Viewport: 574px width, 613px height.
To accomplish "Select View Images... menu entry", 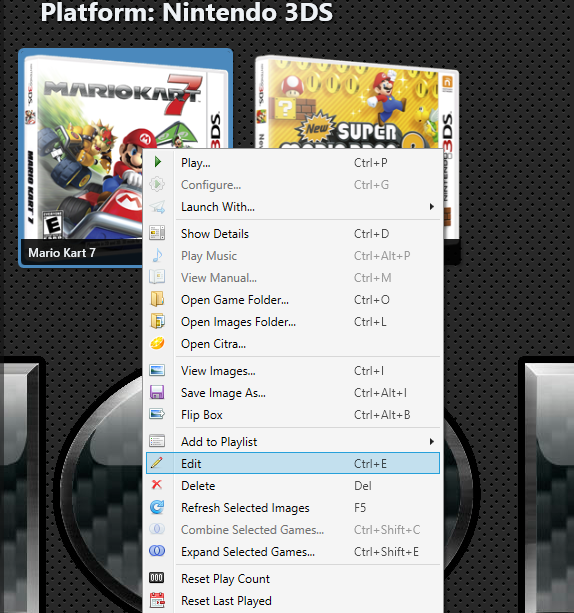I will [x=293, y=371].
